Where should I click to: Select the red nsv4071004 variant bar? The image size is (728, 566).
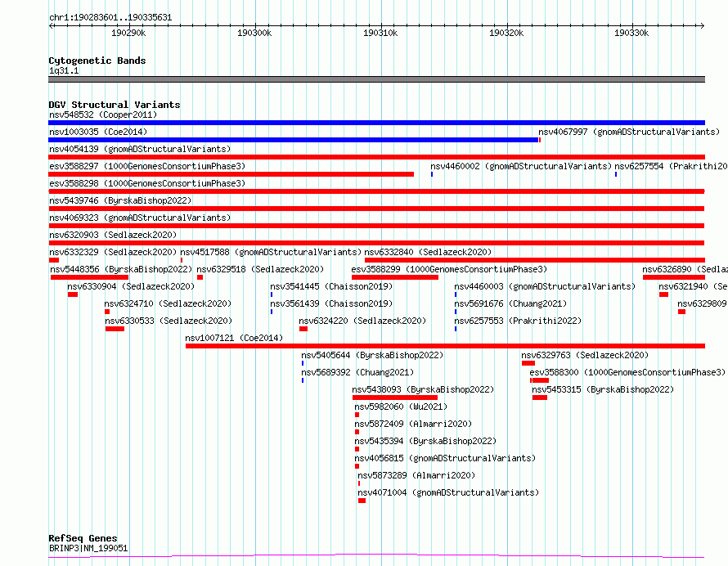pos(362,501)
